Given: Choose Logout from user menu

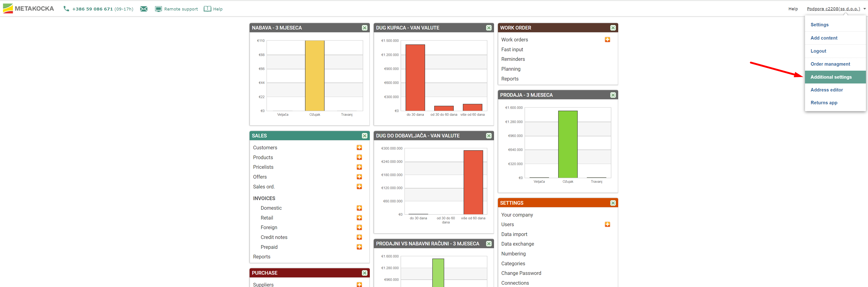Looking at the screenshot, I should [818, 51].
